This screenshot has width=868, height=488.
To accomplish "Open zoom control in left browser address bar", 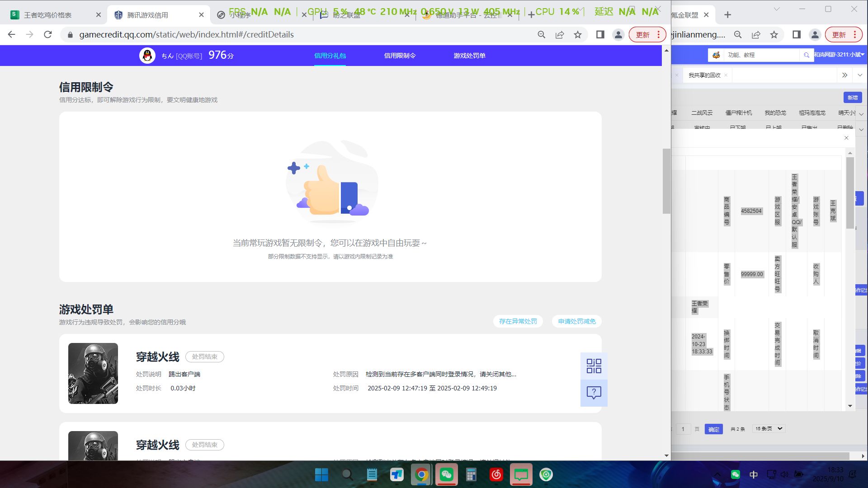I will [541, 34].
